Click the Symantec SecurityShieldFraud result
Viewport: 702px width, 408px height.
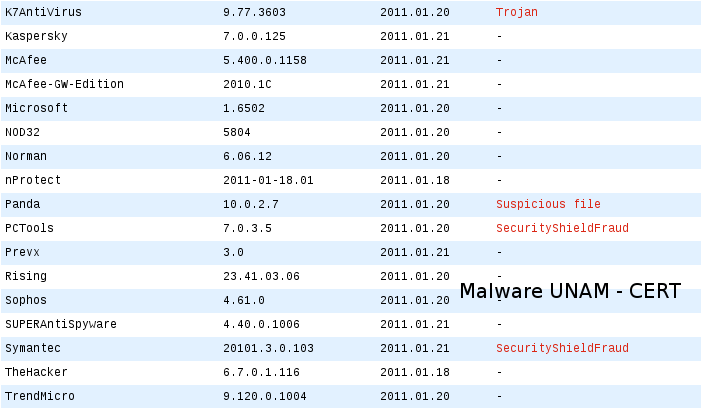click(x=562, y=348)
